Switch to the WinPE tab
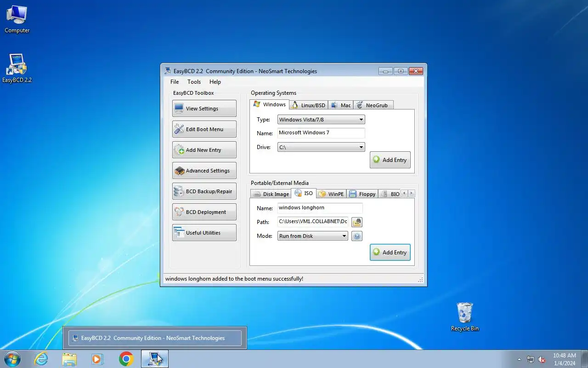This screenshot has width=588, height=368. [331, 194]
